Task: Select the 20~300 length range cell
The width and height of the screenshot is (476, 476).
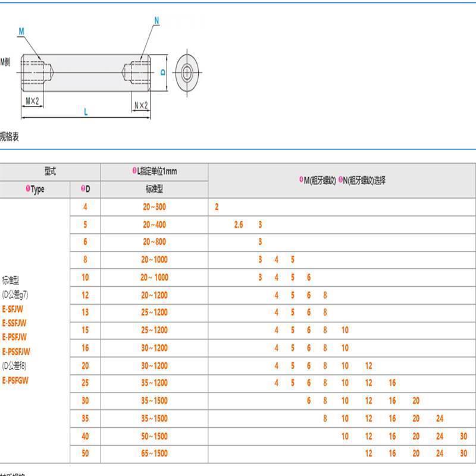Action: (153, 207)
